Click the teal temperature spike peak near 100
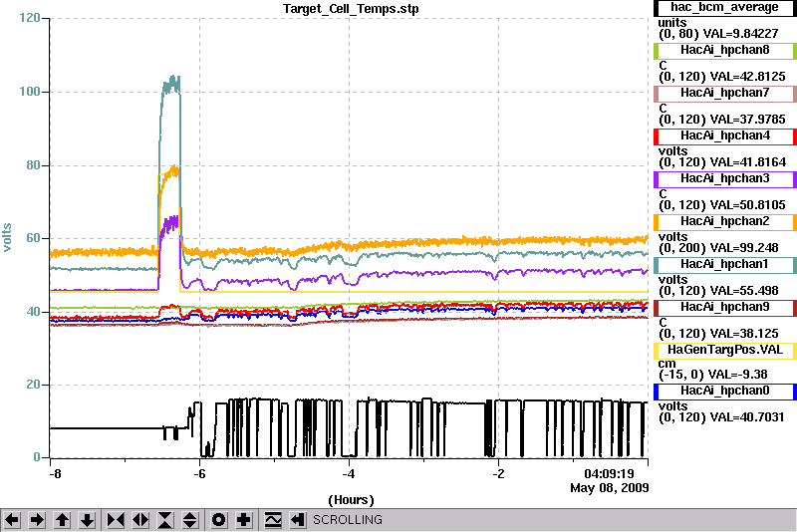This screenshot has width=797, height=532. click(171, 84)
